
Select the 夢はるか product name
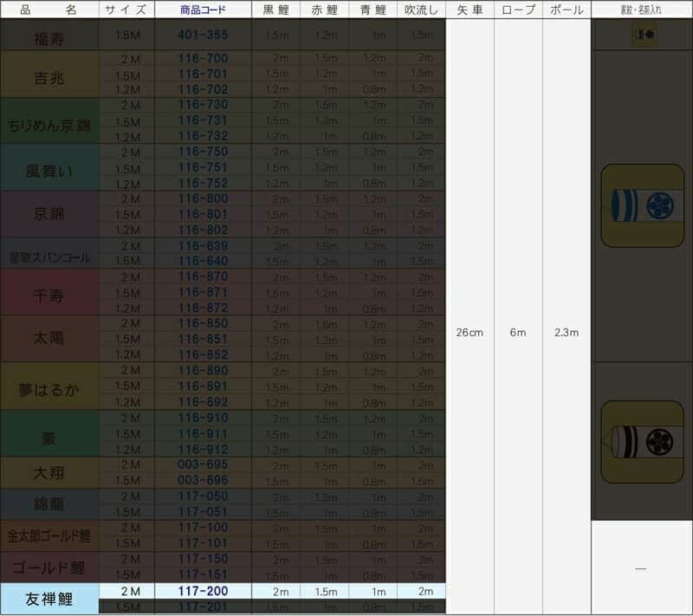49,387
